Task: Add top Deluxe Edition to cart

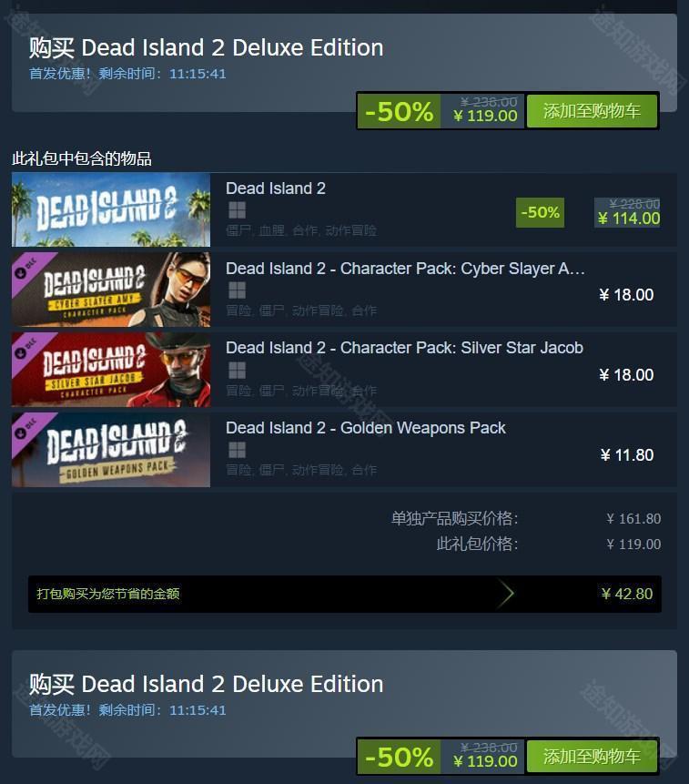Action: 593,110
